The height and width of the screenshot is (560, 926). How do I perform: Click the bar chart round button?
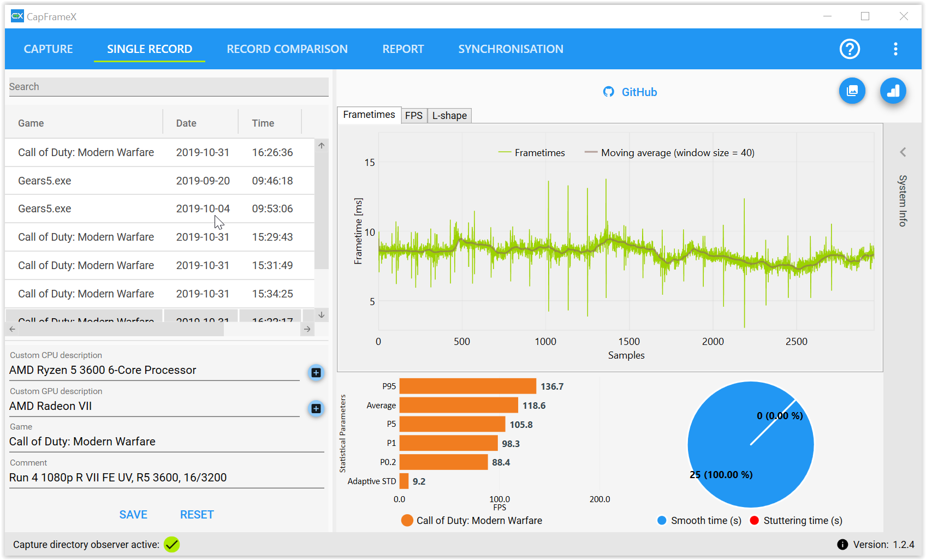[x=893, y=91]
